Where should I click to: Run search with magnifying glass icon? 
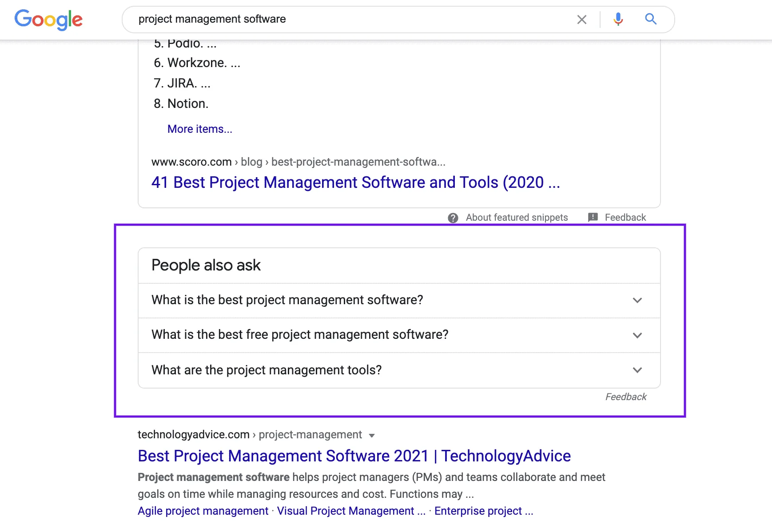click(x=651, y=19)
